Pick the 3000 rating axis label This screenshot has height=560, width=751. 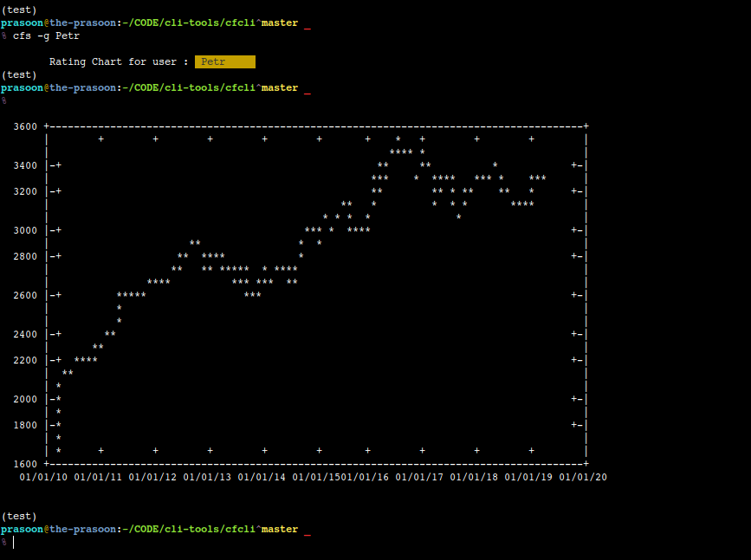coord(25,230)
